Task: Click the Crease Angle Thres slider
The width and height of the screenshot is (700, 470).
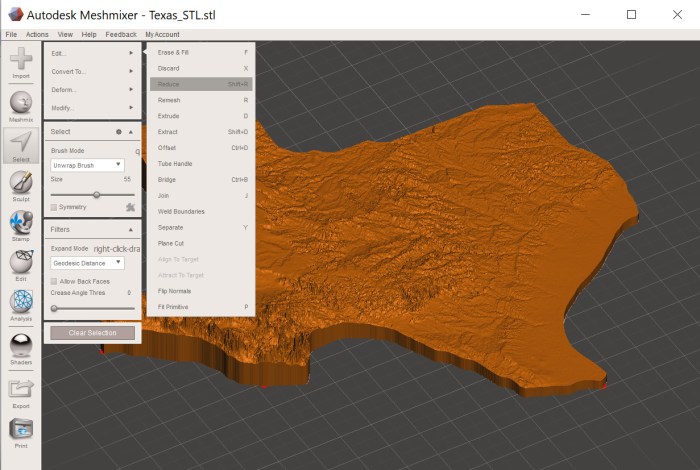Action: tap(93, 308)
